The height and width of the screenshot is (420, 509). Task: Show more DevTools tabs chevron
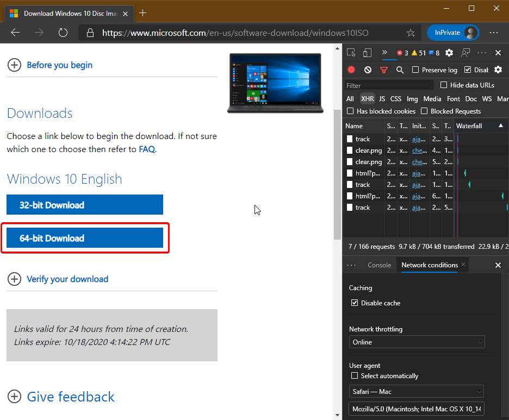coord(384,52)
